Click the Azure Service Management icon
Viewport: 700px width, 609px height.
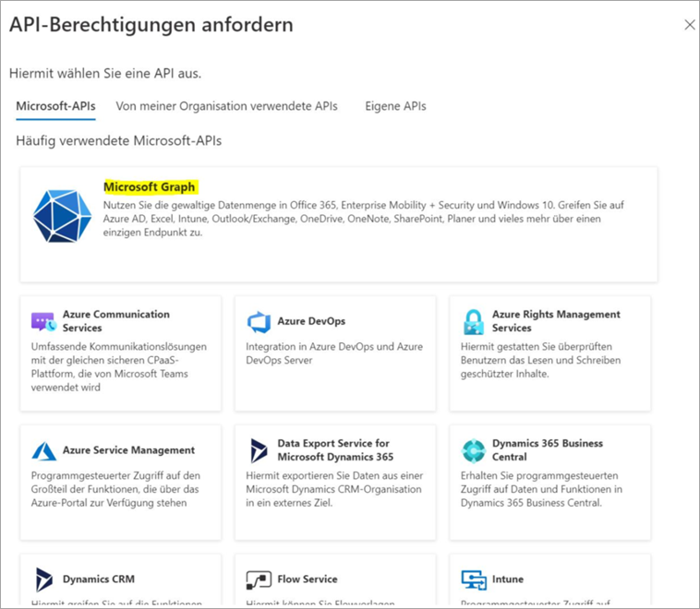tap(43, 451)
